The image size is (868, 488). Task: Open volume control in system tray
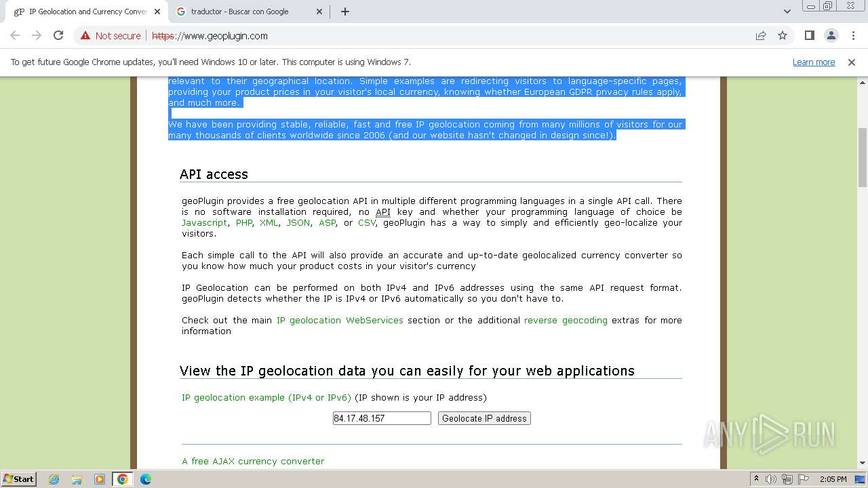771,479
